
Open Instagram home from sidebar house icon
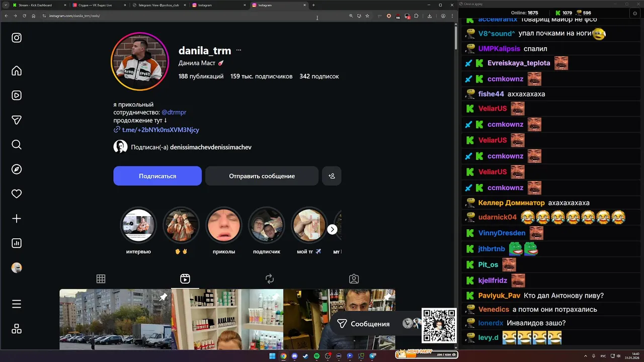tap(17, 71)
